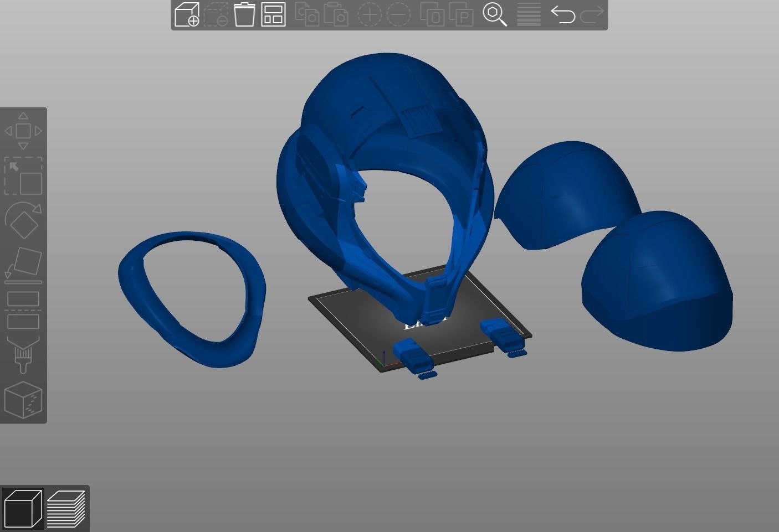Click the Delete selected (dashed cube minus) icon
The height and width of the screenshot is (532, 779).
[x=216, y=14]
